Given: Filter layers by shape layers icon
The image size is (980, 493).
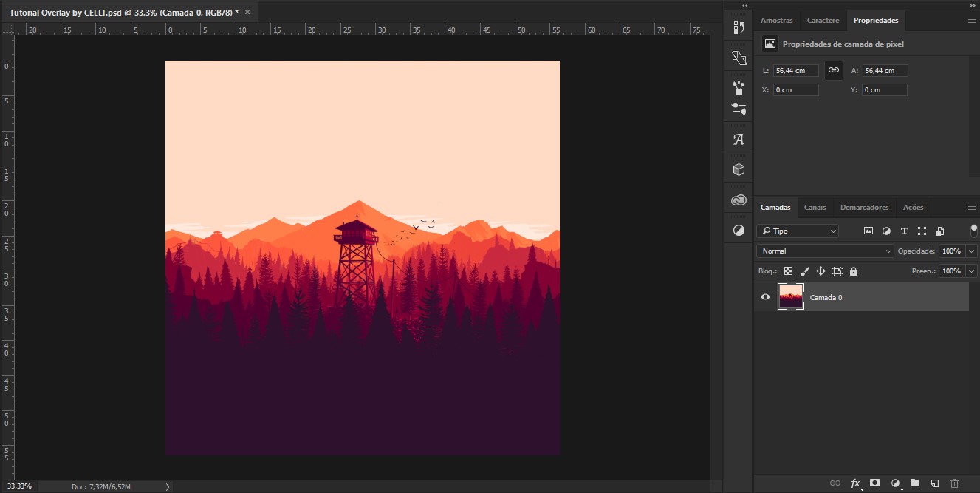Looking at the screenshot, I should tap(922, 231).
